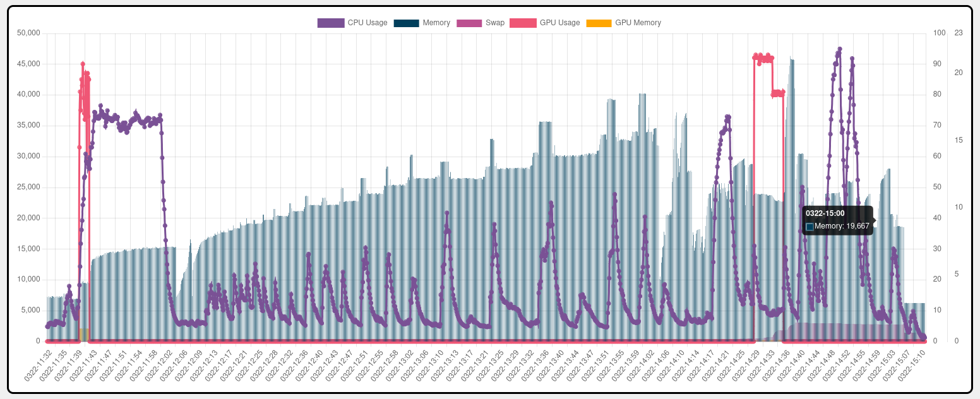The image size is (980, 399).
Task: Click the 40 percent-axis label on the right
Action: (937, 218)
